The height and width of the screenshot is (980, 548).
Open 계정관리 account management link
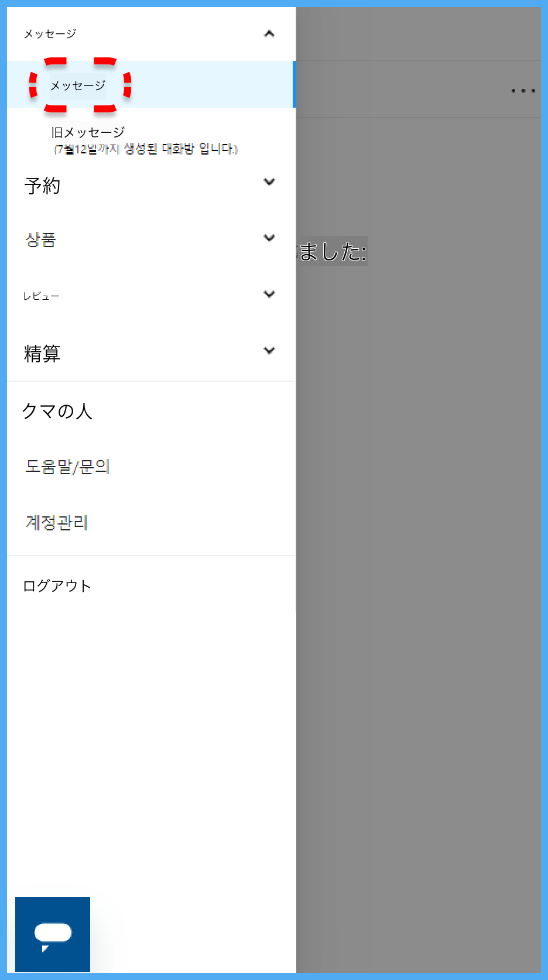pyautogui.click(x=56, y=522)
